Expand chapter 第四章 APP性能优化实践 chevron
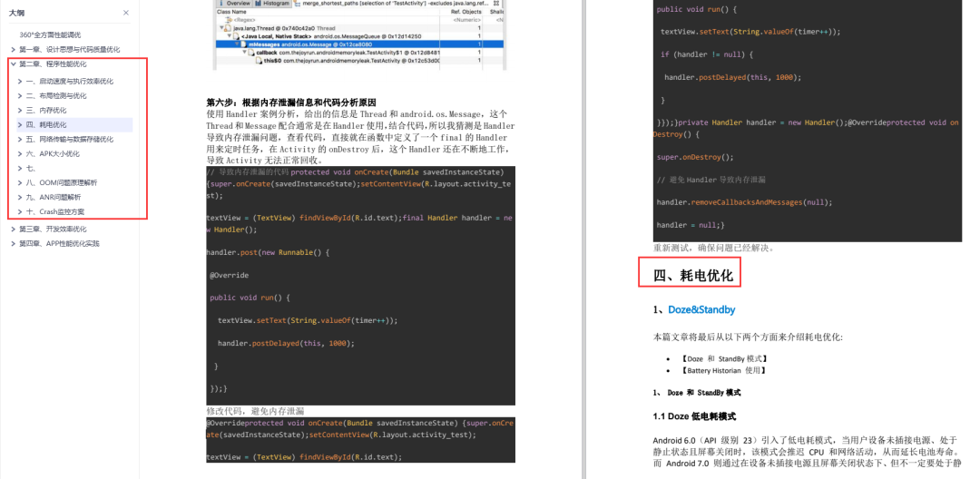 coord(13,243)
